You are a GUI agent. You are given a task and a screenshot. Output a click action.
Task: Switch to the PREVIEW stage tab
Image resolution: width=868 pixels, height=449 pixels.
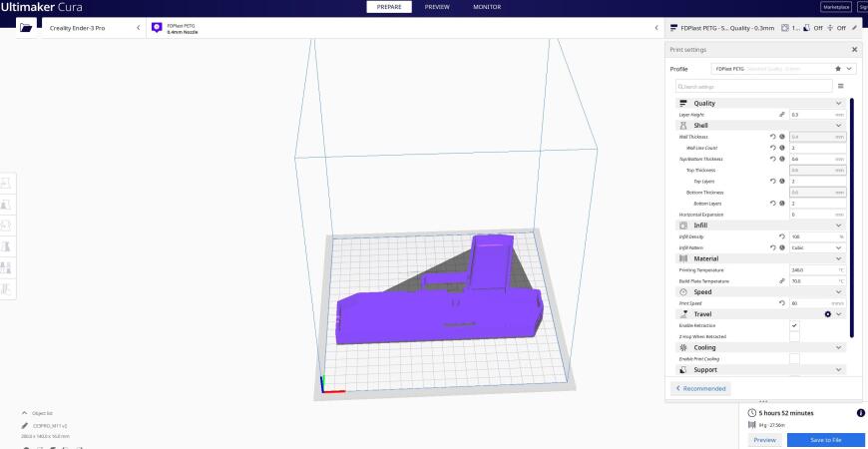click(x=437, y=7)
